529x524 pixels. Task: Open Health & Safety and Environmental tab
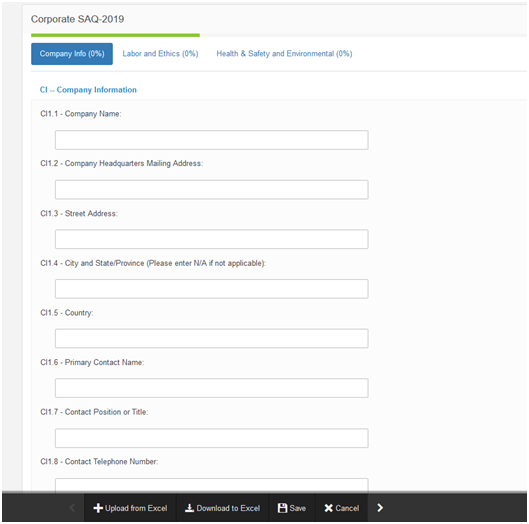click(x=284, y=54)
